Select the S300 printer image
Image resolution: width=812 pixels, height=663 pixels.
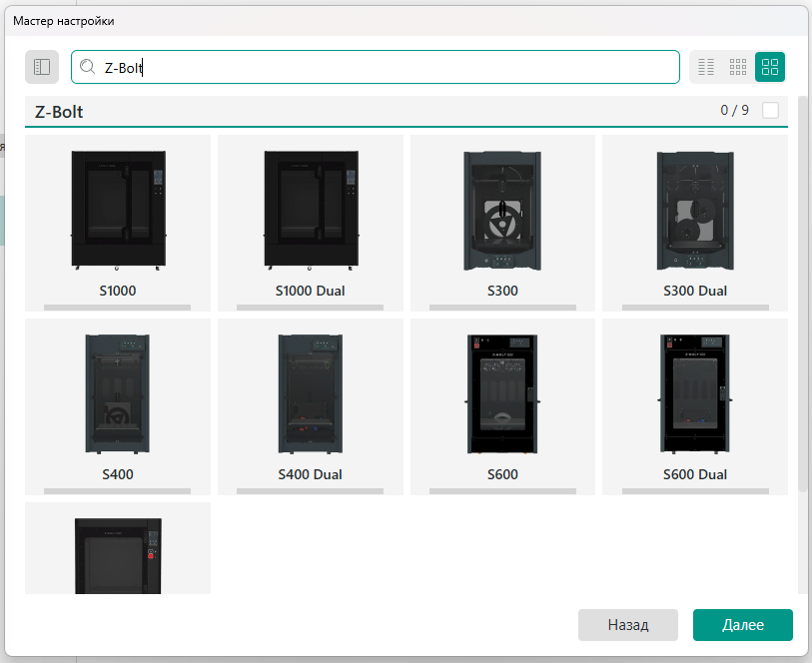[502, 211]
